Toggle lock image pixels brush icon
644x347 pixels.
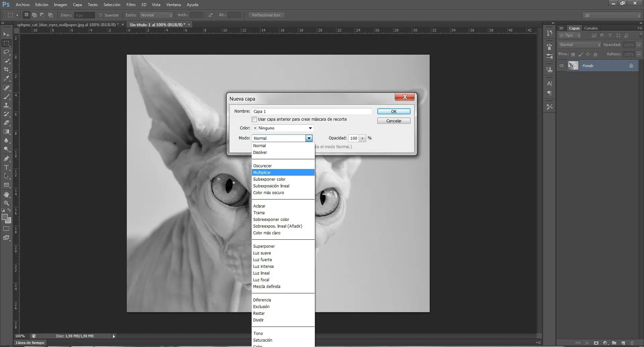point(581,54)
